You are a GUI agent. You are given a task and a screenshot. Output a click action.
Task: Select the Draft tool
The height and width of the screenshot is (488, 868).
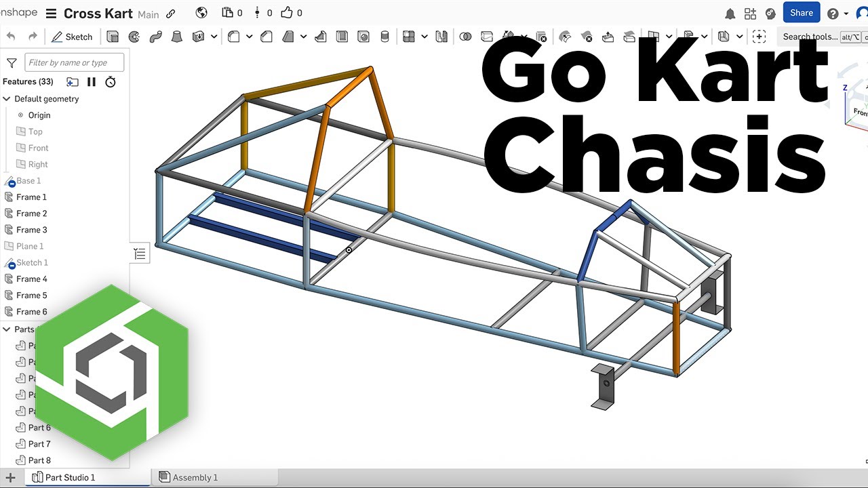[288, 37]
